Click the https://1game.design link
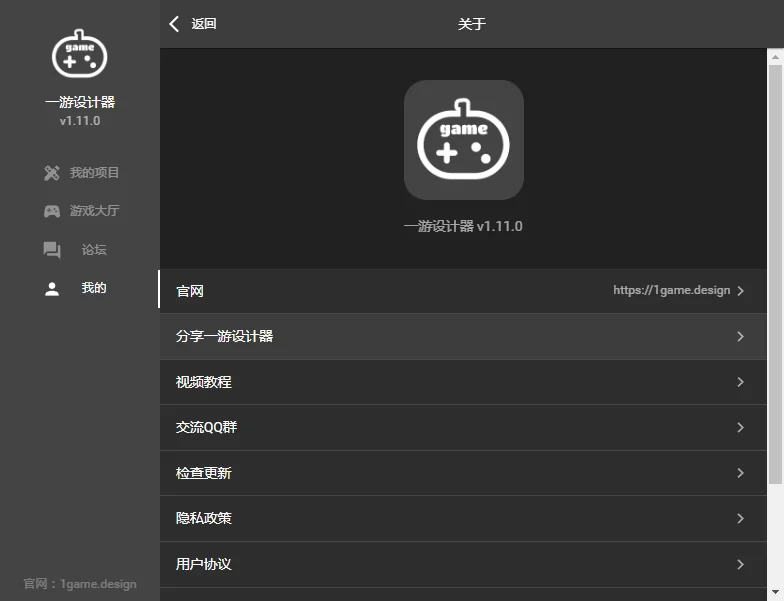 [672, 290]
